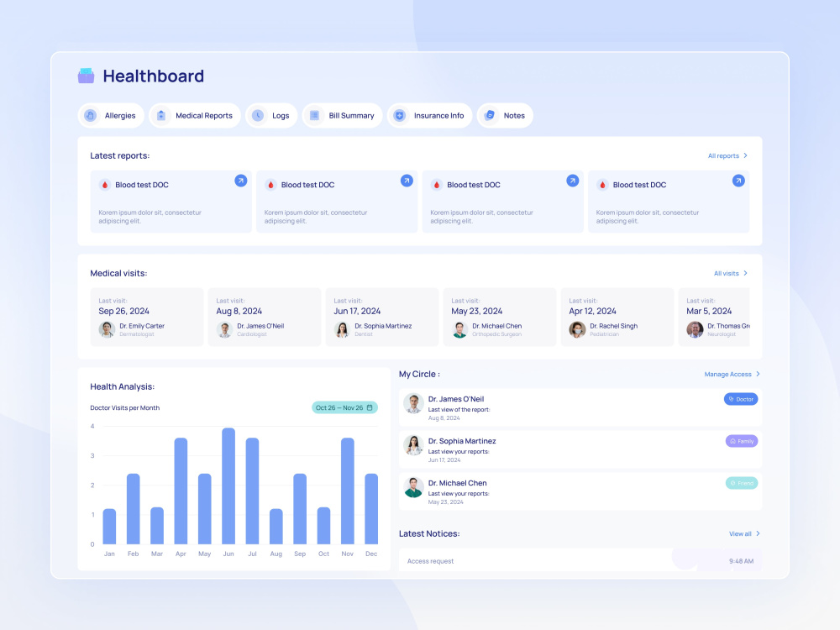Click Dr. Sophia Martinez's avatar in Medical visits
This screenshot has width=840, height=630.
tap(342, 329)
